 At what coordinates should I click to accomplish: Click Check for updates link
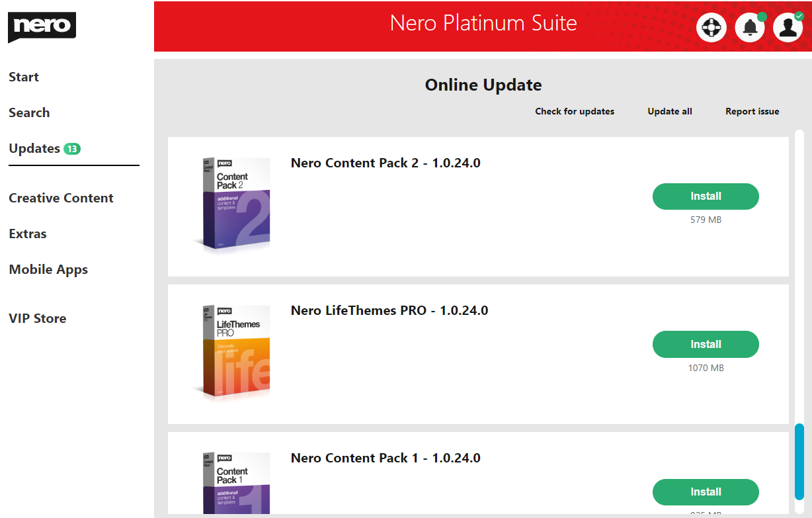[x=575, y=111]
